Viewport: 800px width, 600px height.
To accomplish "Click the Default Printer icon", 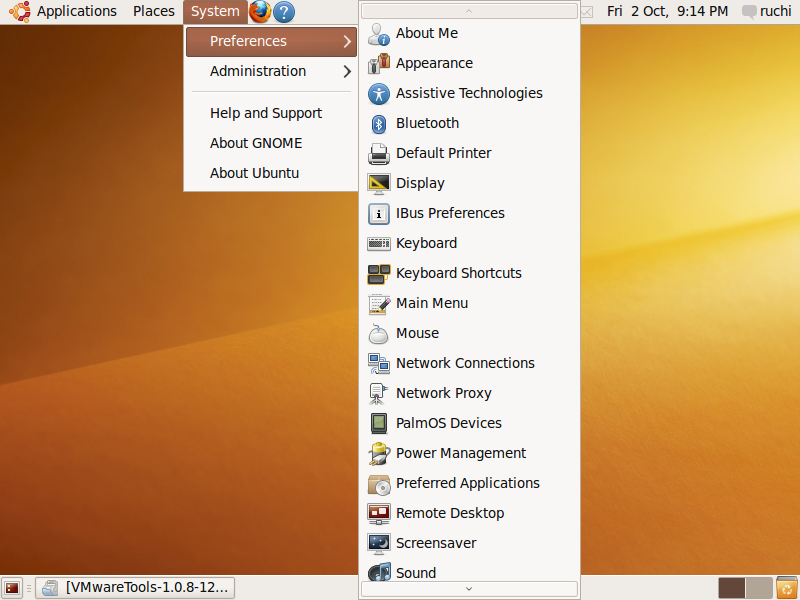I will [x=379, y=154].
